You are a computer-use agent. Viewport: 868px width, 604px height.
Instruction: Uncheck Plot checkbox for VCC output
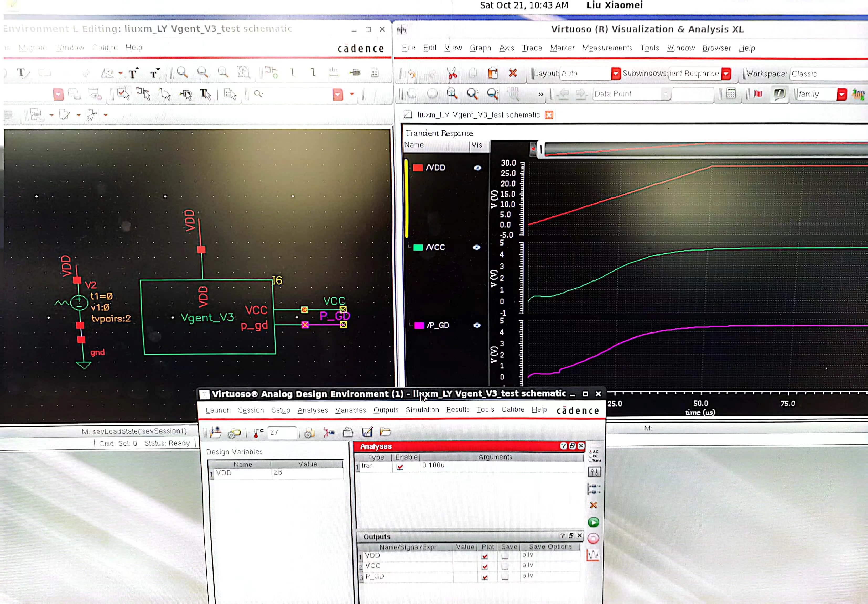[485, 566]
